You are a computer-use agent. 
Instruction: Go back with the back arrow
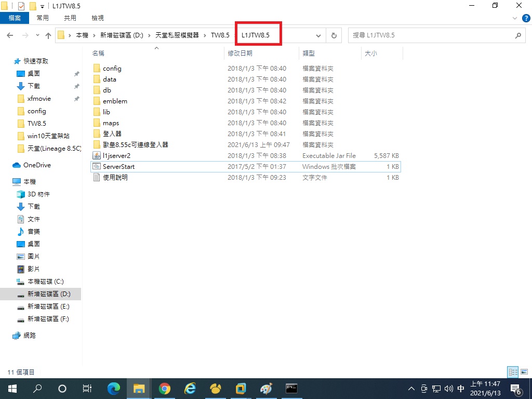(10, 35)
